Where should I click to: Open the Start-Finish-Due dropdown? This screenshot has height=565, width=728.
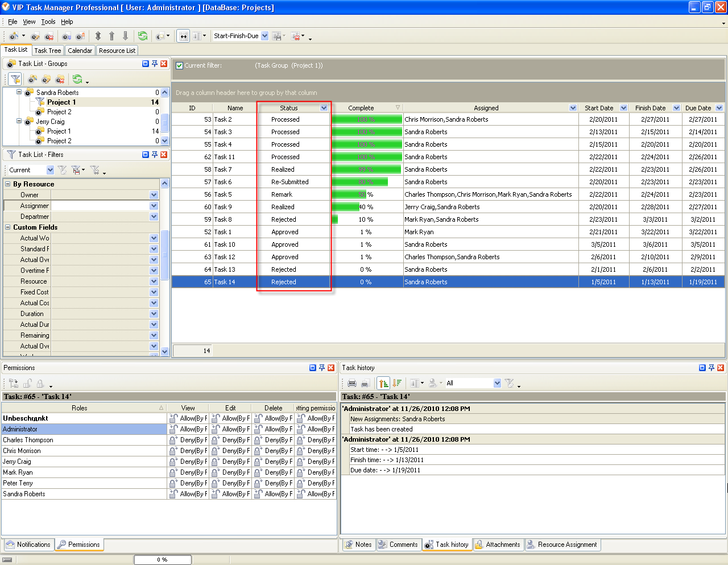(x=264, y=36)
